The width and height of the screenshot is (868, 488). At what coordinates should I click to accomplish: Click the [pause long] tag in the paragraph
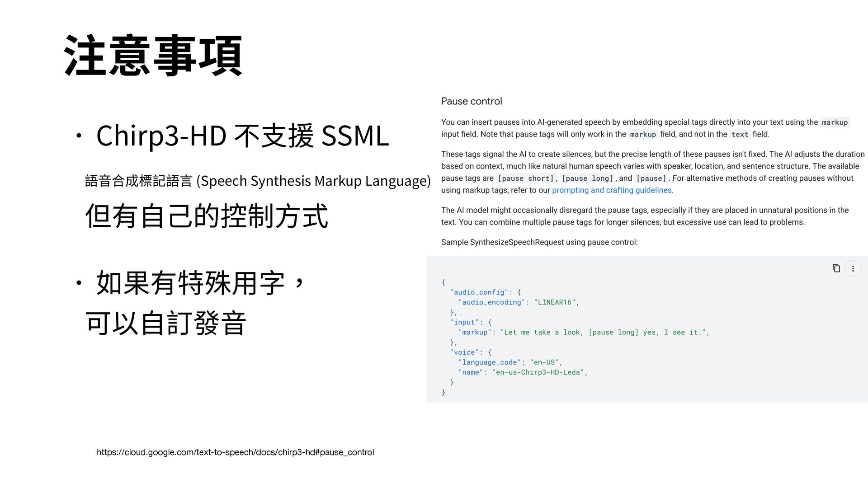click(587, 178)
